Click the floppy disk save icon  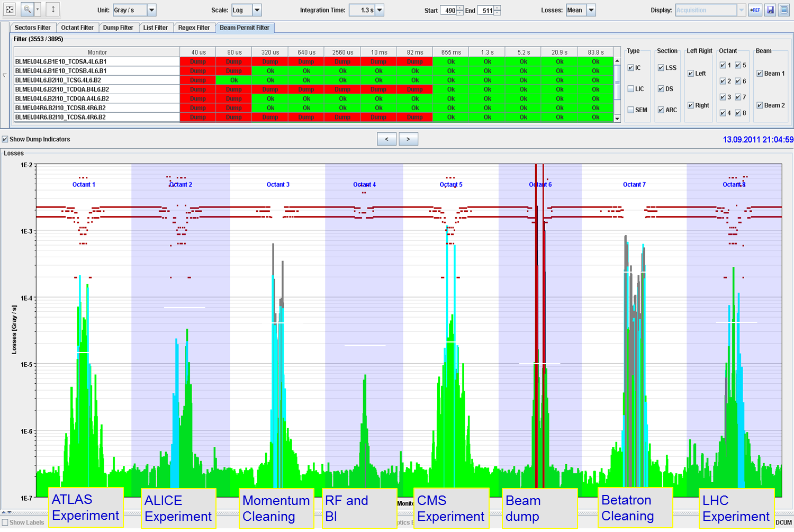coord(770,10)
